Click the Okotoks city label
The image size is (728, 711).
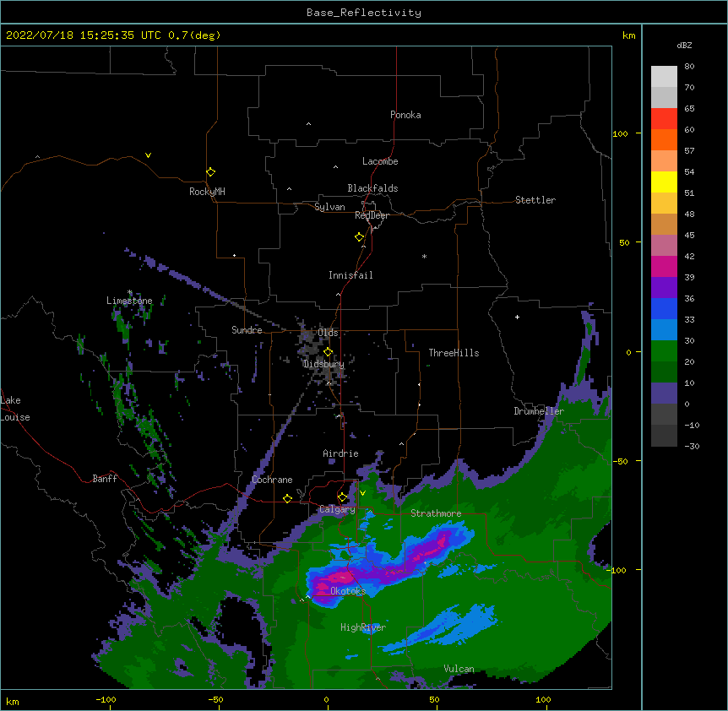[x=348, y=591]
